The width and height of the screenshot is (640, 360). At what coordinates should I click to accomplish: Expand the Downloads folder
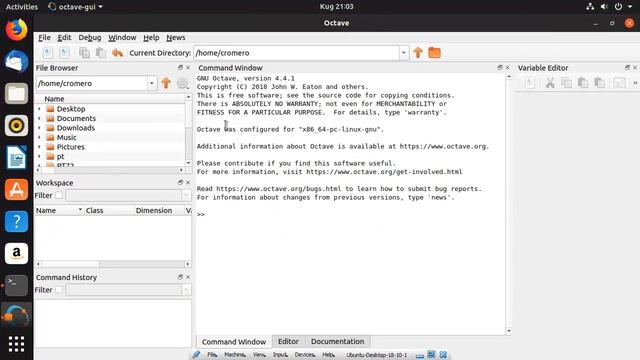pos(39,128)
